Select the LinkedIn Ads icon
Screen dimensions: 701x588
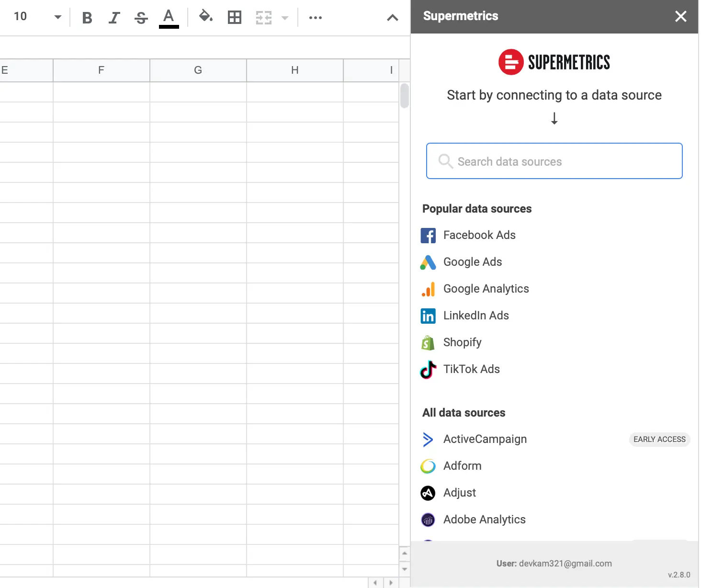click(428, 316)
